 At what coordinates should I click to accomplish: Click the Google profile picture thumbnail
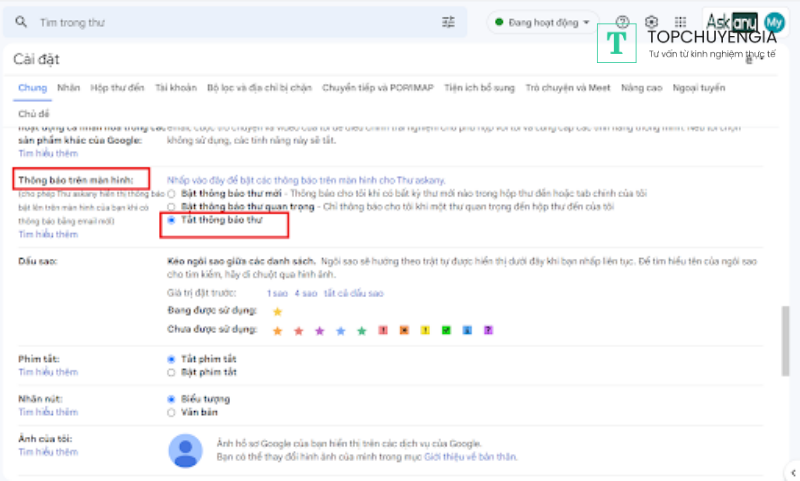pyautogui.click(x=186, y=451)
